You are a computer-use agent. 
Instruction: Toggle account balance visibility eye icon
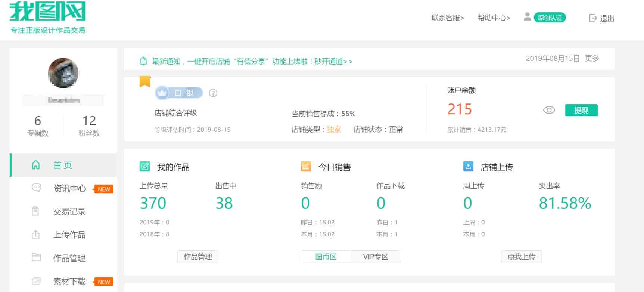pos(549,110)
